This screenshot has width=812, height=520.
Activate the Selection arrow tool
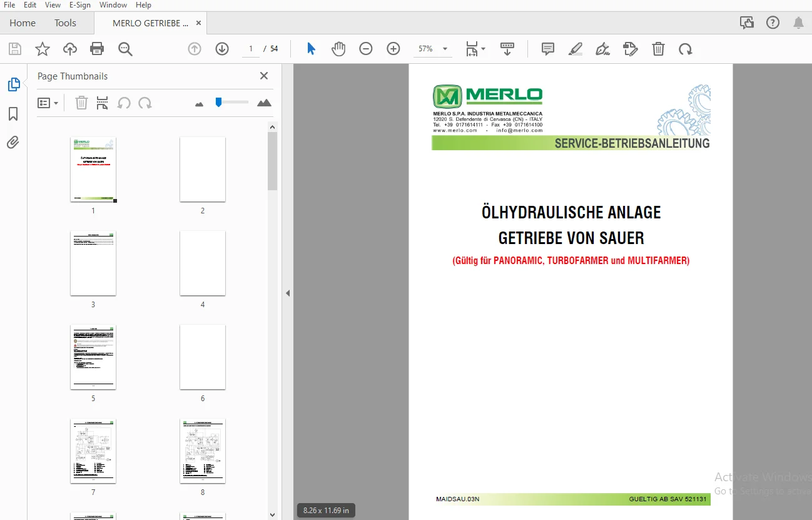click(x=311, y=49)
